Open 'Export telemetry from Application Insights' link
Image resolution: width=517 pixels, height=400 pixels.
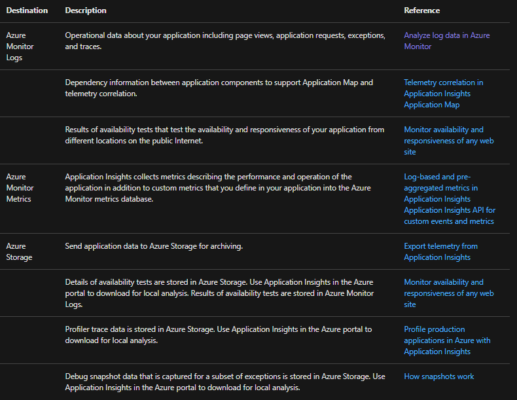click(441, 252)
